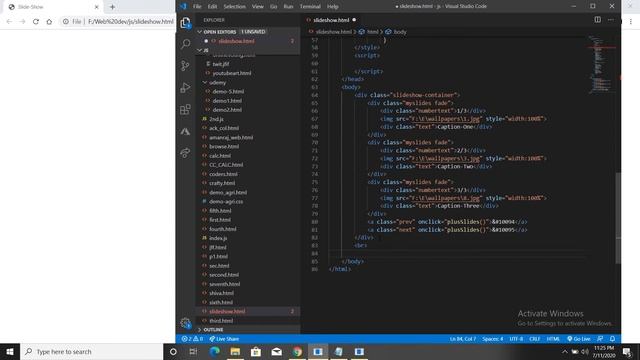Click the split editor icon
Screen dimensions: 640x360
[x=598, y=20]
